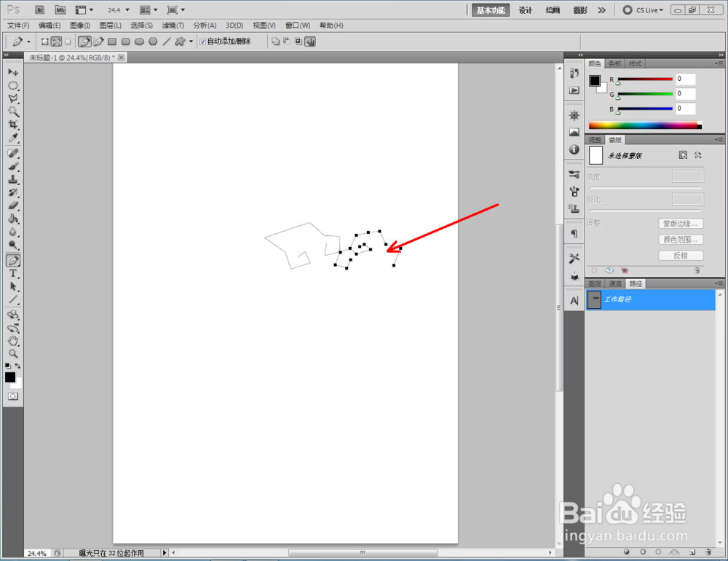Open the zoom level 24.4 dropdown
The height and width of the screenshot is (561, 728).
click(x=127, y=9)
